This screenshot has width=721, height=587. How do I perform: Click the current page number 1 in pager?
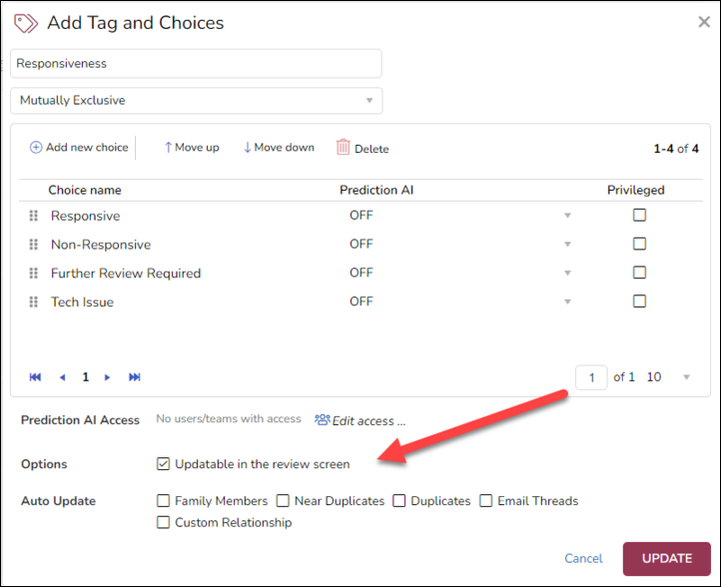click(x=85, y=377)
